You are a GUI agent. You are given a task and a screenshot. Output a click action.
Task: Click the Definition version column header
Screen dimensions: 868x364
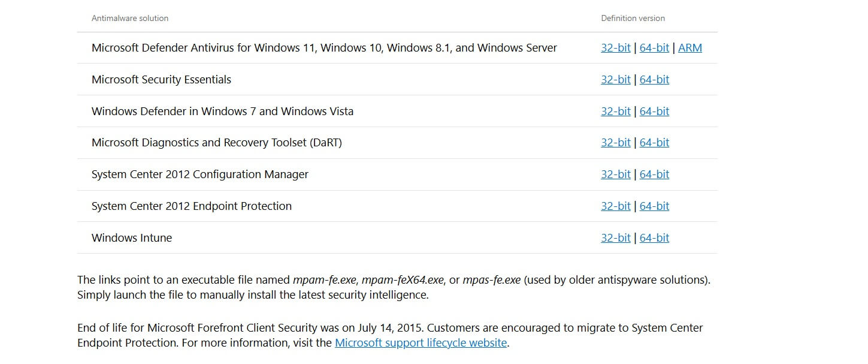click(x=633, y=18)
